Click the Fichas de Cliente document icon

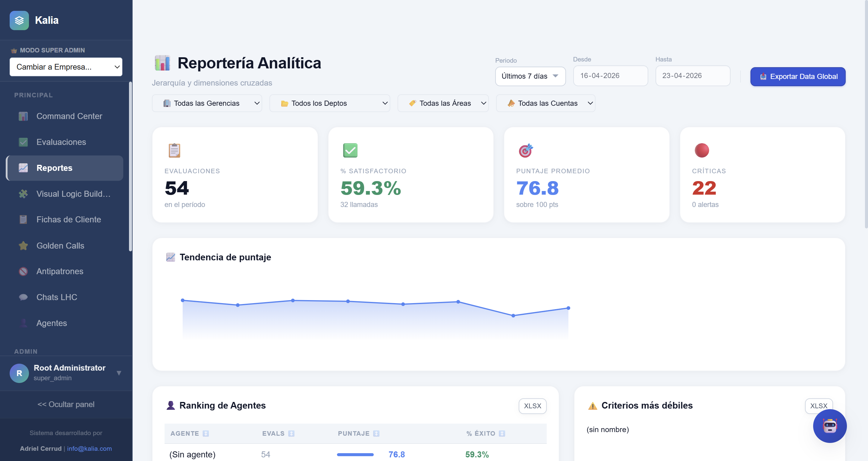[23, 220]
